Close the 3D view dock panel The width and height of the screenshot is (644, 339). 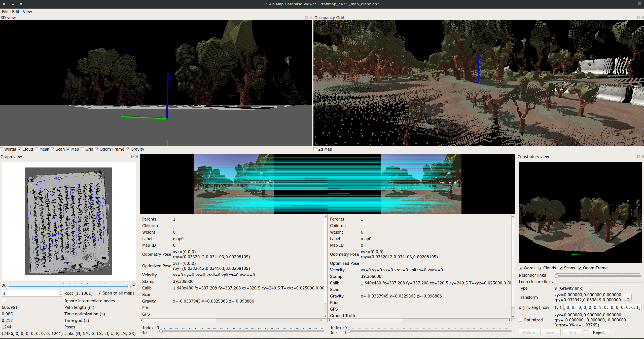click(x=310, y=18)
